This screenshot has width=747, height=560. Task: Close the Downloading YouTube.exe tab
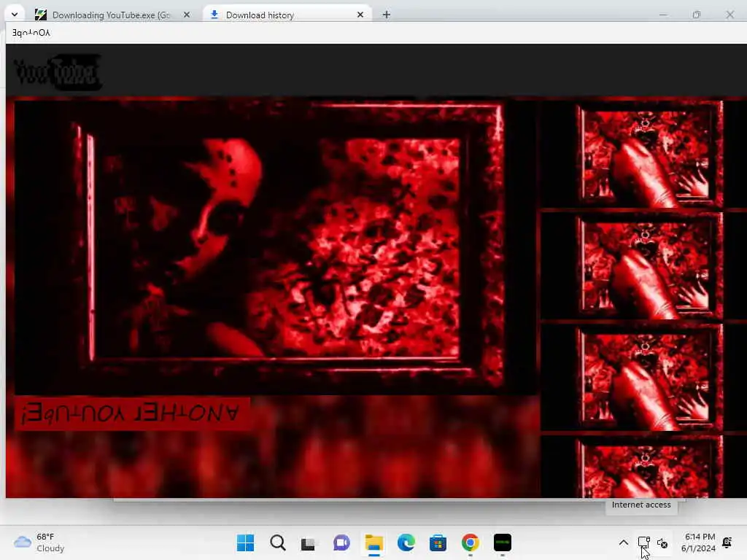[x=187, y=15]
